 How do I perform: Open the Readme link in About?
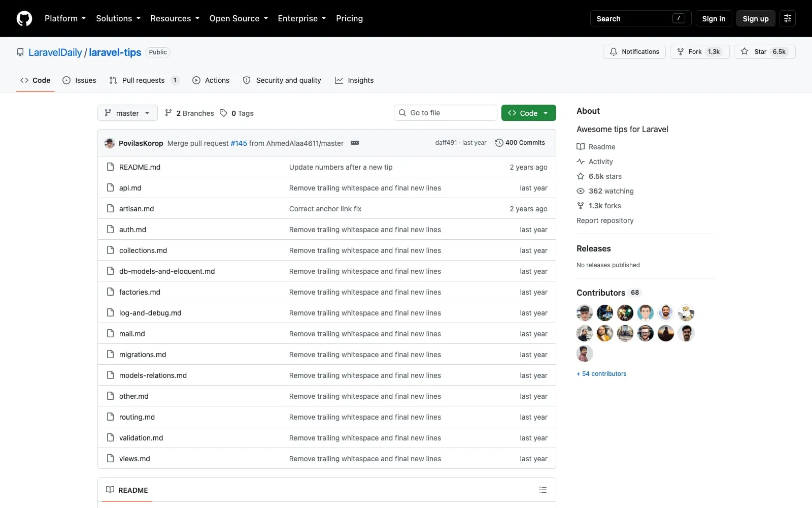(x=596, y=147)
